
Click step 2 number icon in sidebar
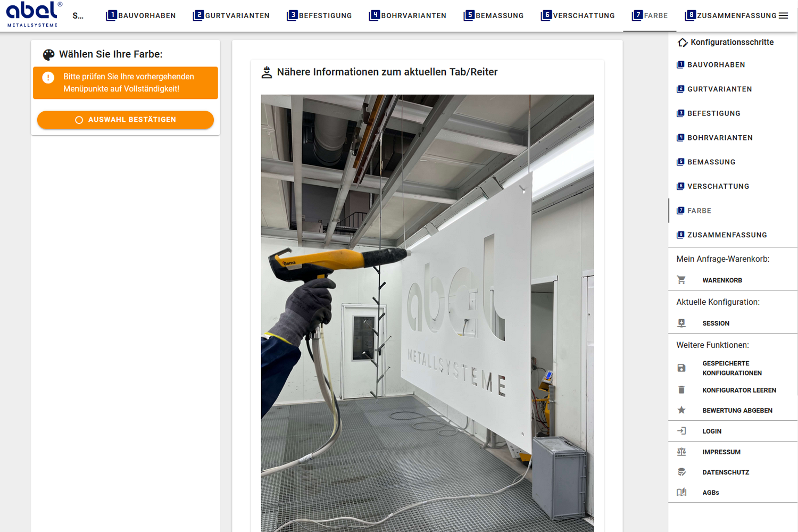(680, 89)
